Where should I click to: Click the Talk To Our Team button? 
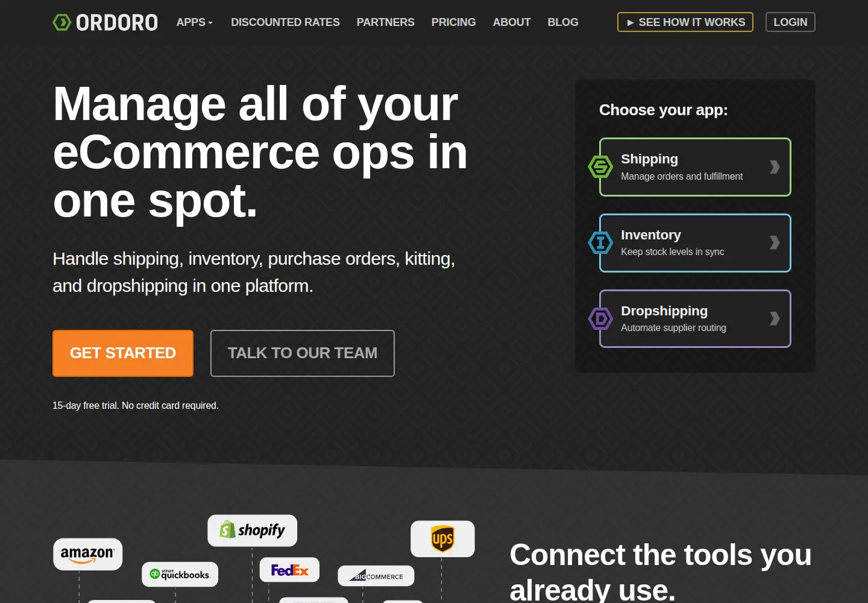click(303, 353)
